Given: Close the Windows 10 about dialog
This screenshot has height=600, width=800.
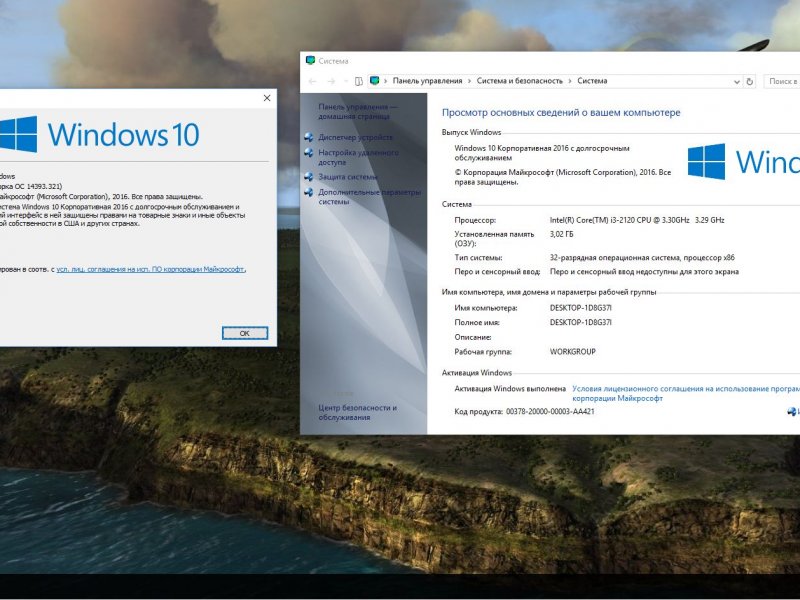Looking at the screenshot, I should click(x=267, y=98).
